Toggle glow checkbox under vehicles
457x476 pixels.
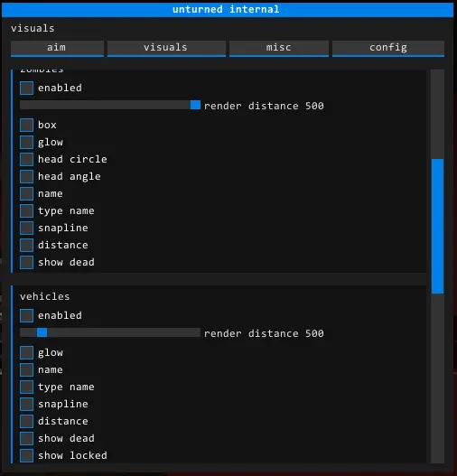(x=27, y=353)
